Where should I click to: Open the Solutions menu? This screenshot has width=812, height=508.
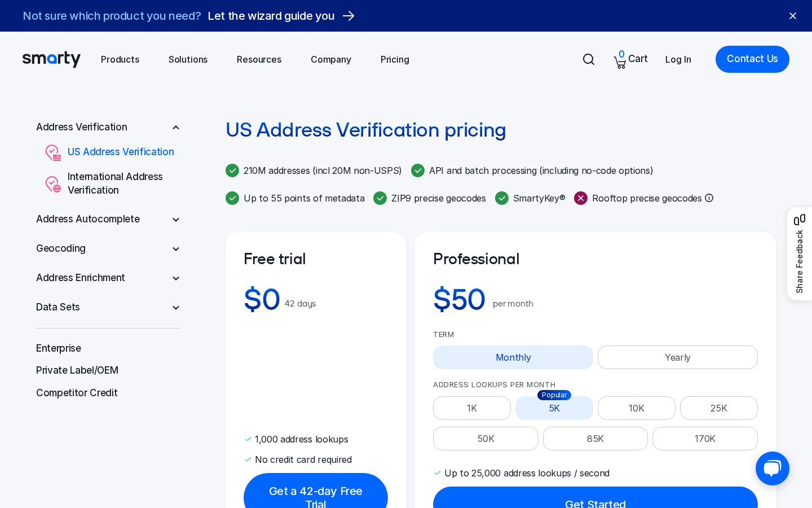coord(188,59)
